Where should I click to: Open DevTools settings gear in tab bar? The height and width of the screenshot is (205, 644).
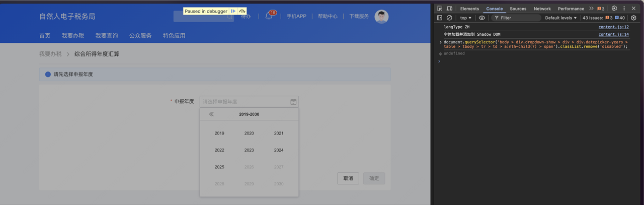pos(614,9)
